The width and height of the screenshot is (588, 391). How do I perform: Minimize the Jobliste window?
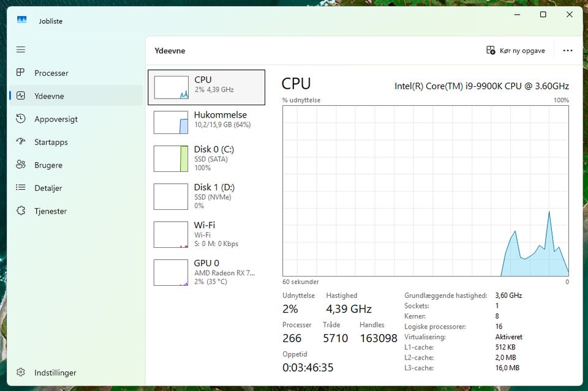tap(517, 15)
